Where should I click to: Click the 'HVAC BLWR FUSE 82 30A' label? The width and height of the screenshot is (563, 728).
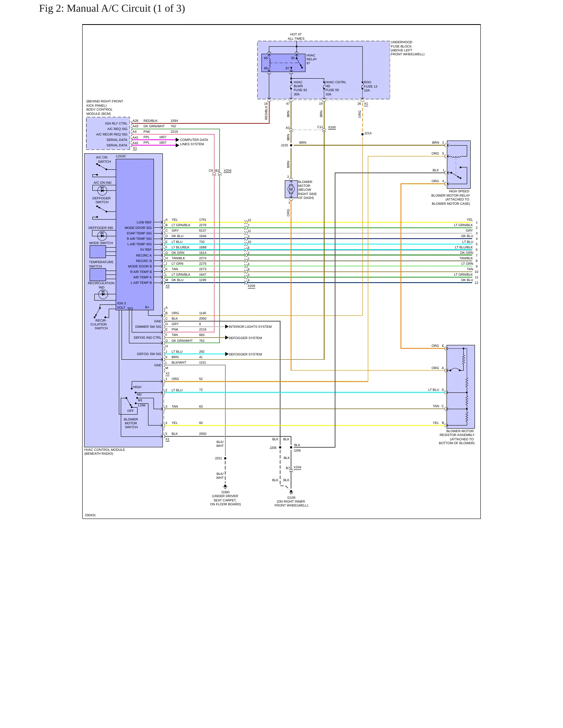pyautogui.click(x=300, y=88)
